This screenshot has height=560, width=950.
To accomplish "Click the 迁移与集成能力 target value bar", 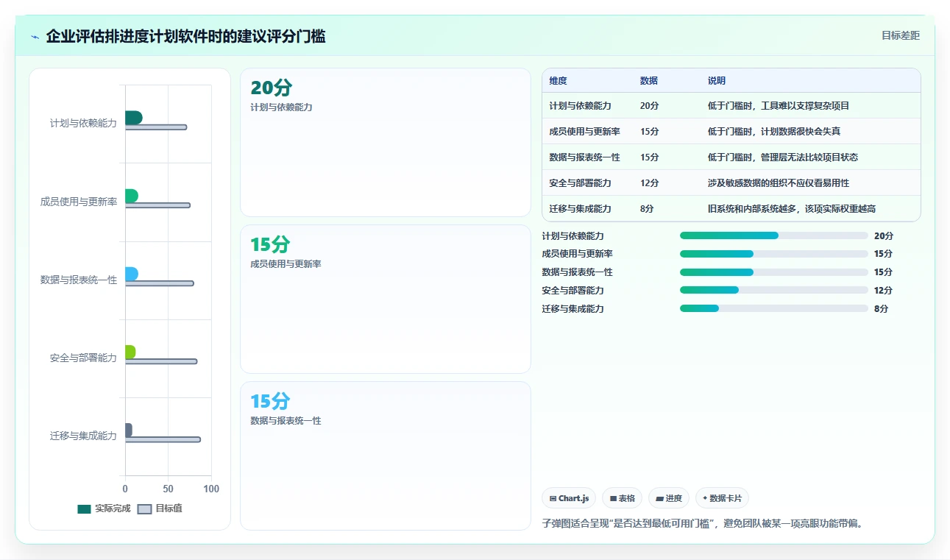I will click(x=163, y=439).
